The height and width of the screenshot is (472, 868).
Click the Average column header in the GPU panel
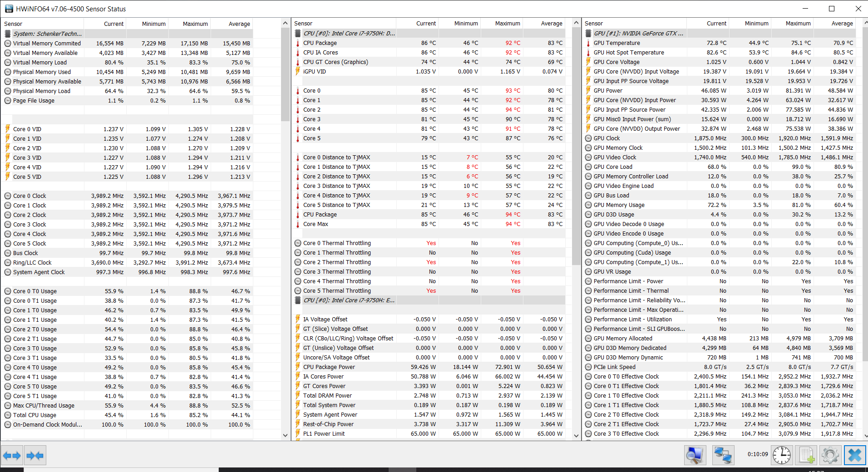tap(835, 23)
